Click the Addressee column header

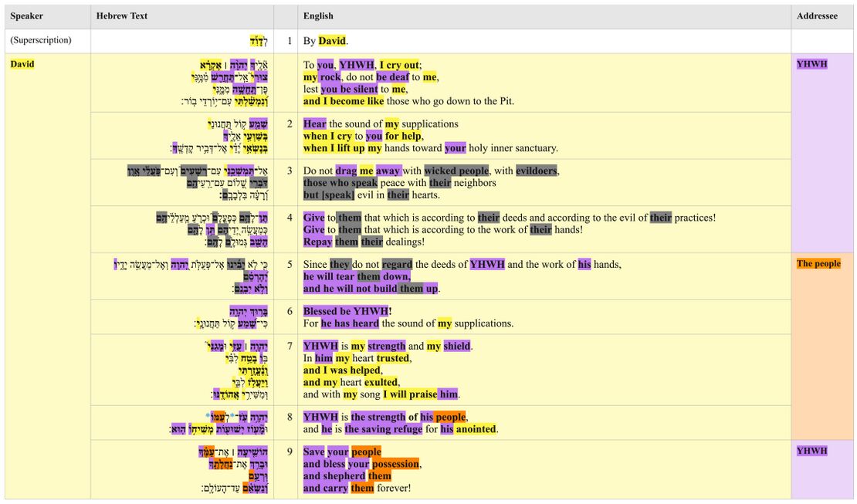(x=817, y=16)
